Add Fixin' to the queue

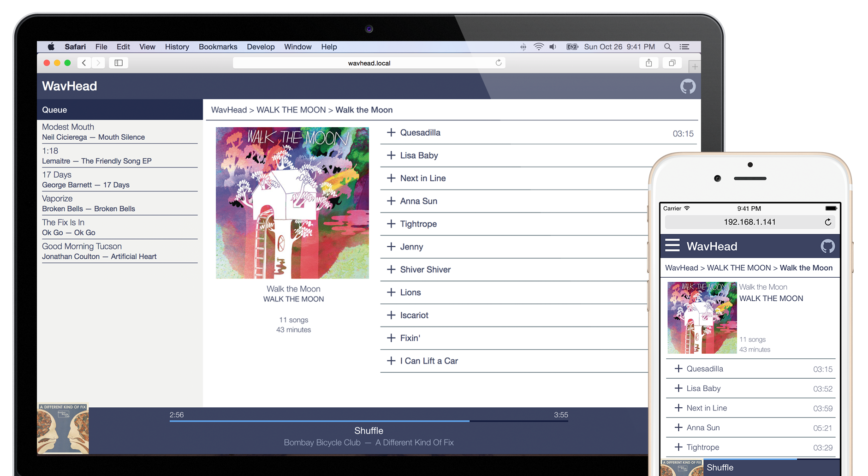(391, 338)
